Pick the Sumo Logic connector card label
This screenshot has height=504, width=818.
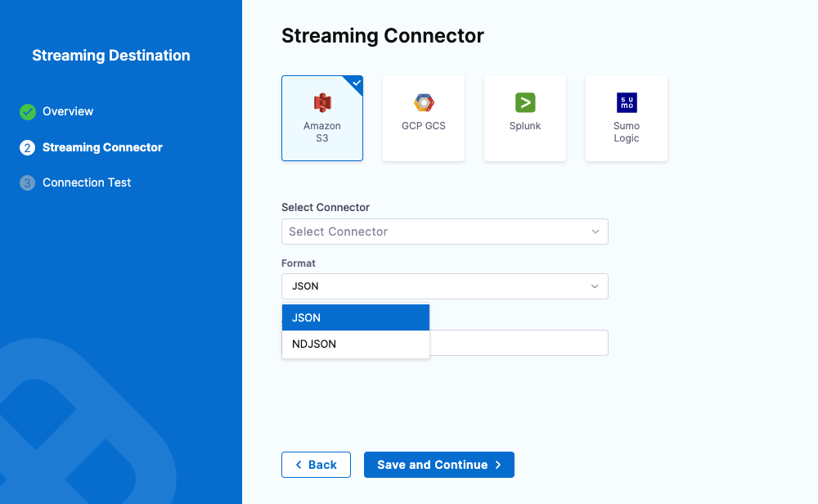627,132
